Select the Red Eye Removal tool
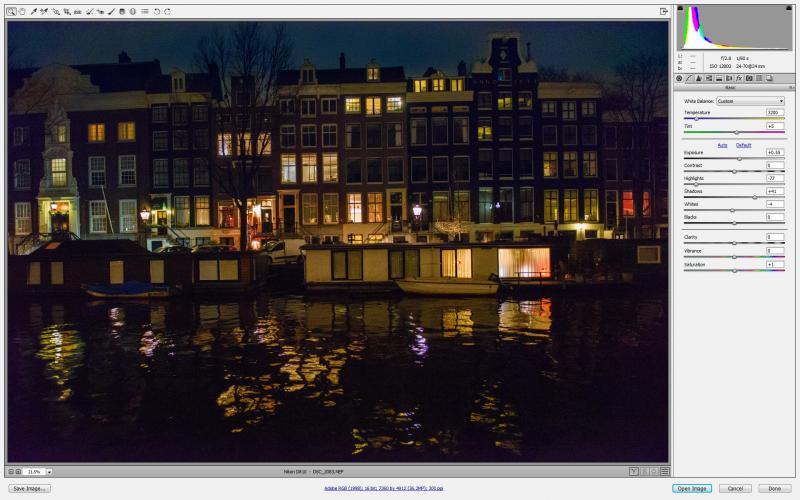Screen dimensions: 800x500 point(100,11)
